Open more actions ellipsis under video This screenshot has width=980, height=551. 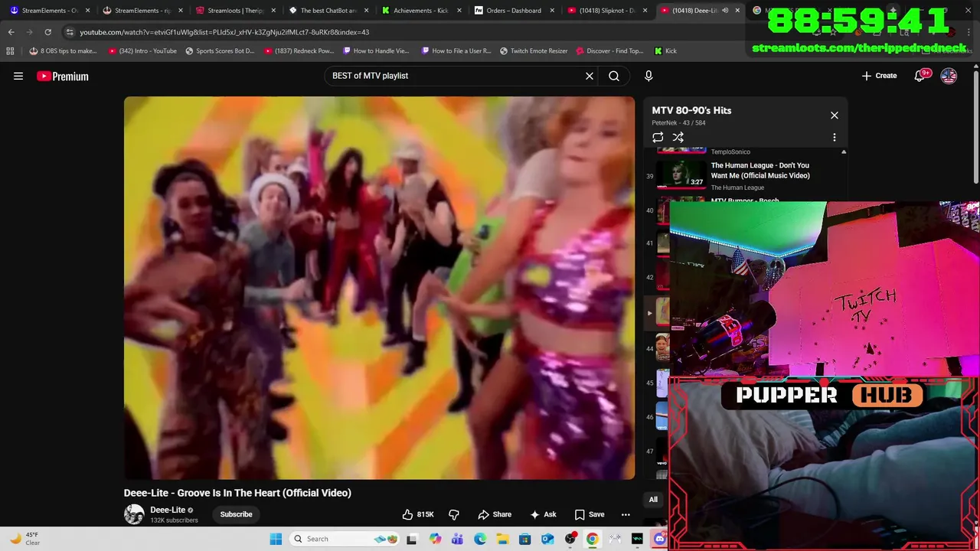pos(626,514)
